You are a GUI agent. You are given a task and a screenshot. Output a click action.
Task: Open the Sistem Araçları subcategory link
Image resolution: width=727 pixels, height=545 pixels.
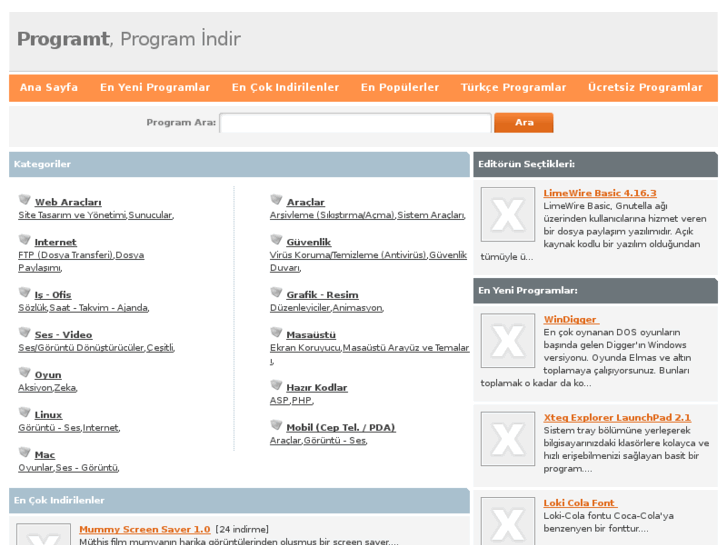click(x=431, y=215)
